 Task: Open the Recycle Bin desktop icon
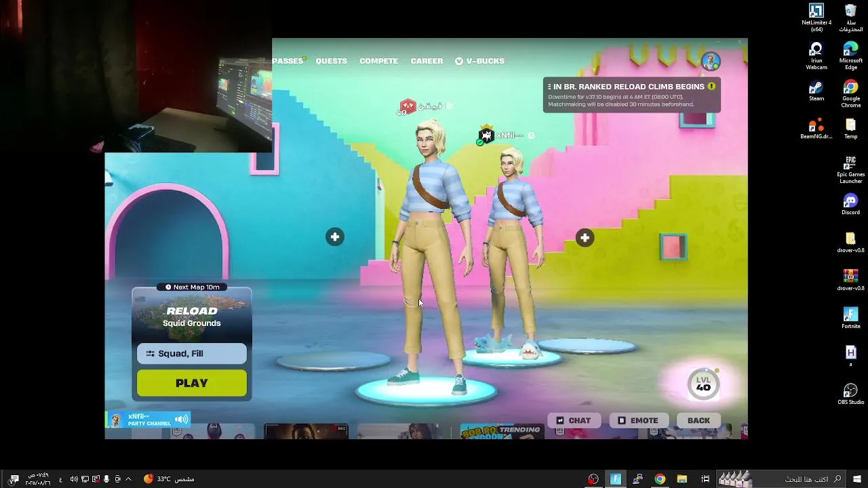tap(850, 18)
